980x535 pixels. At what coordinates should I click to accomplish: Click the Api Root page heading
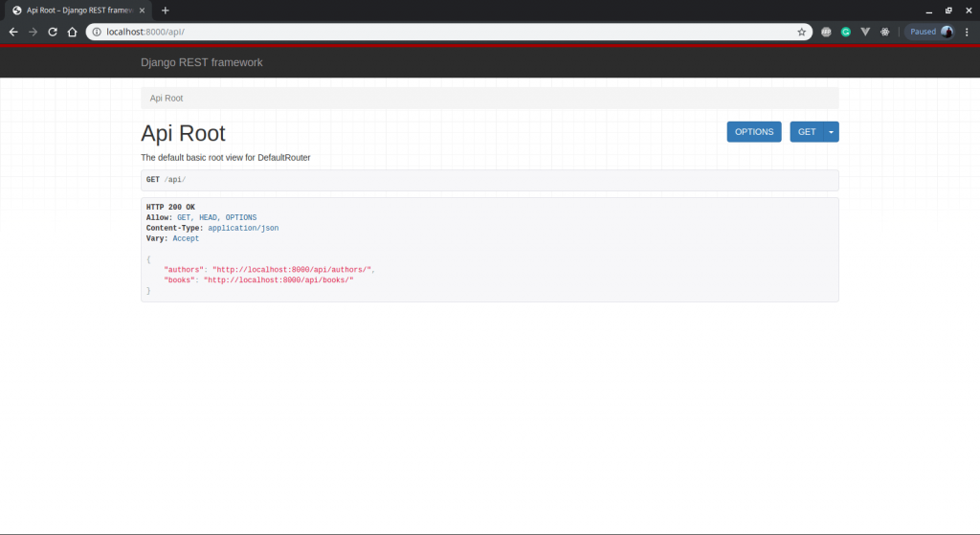pos(183,133)
